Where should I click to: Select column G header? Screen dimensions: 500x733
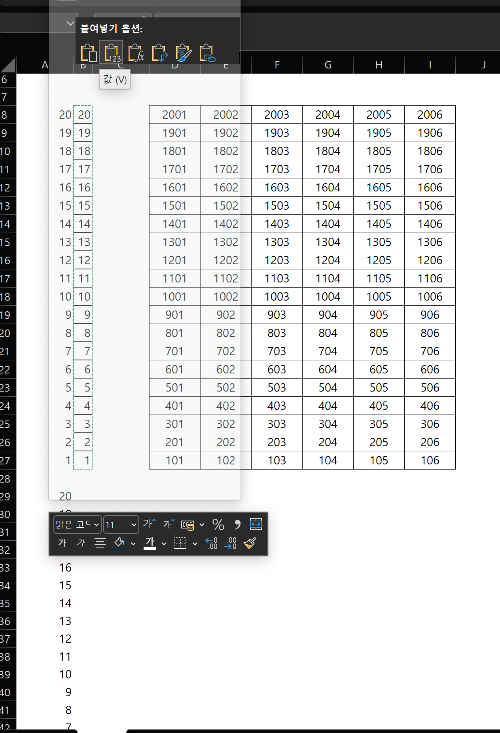click(x=328, y=65)
